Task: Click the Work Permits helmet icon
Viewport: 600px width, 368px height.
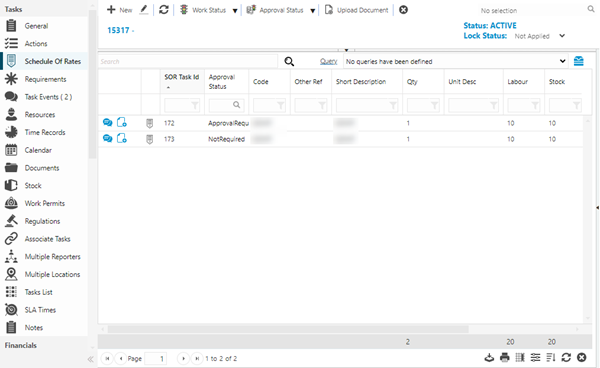Action: pos(11,203)
